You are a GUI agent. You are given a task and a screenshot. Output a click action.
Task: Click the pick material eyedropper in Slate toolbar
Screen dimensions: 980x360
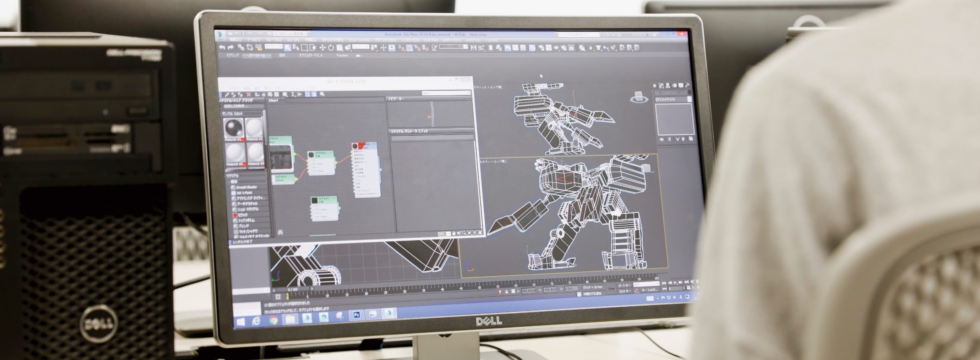click(227, 94)
